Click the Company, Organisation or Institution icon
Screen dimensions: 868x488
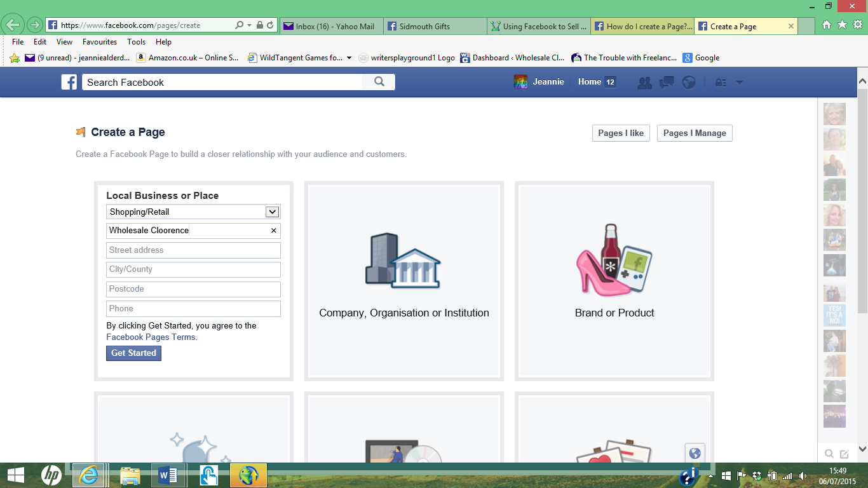[x=403, y=261]
